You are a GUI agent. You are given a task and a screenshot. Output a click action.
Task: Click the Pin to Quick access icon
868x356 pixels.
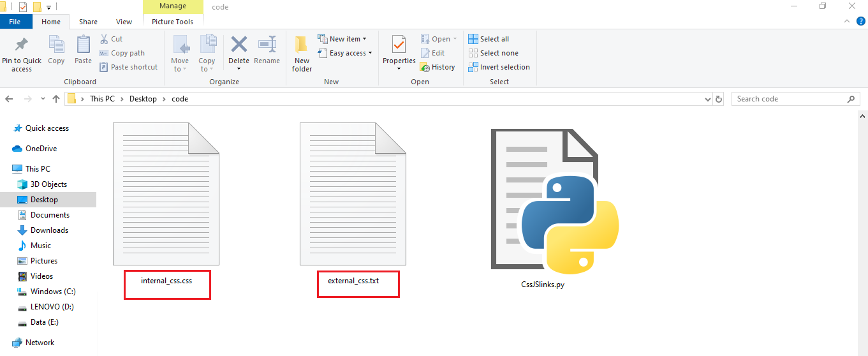[21, 45]
